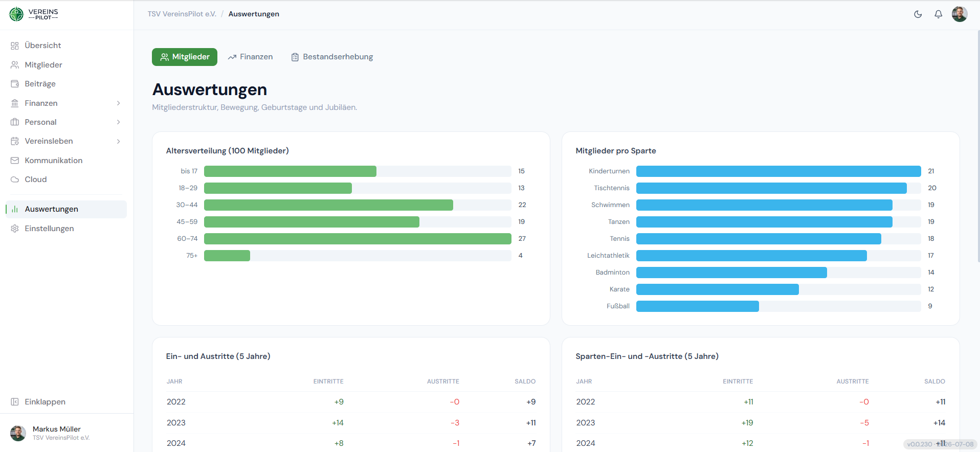Open Cloud icon in sidebar
The image size is (980, 452).
tap(15, 179)
